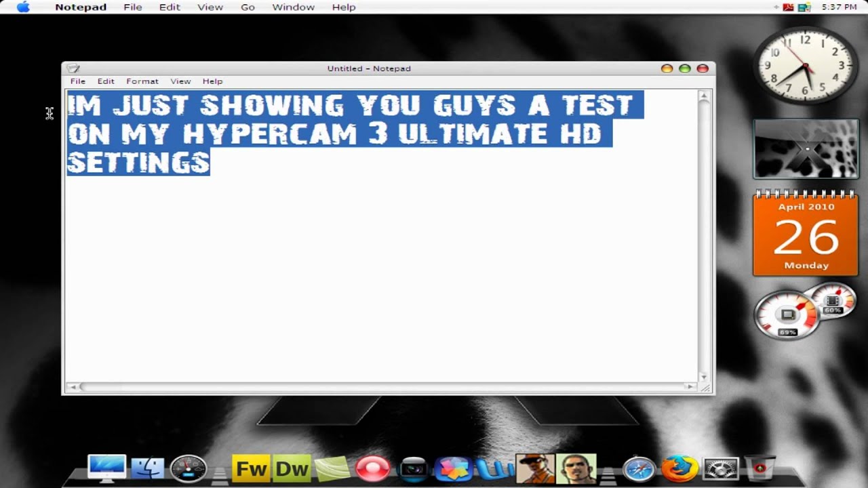Click the April 2010 calendar widget
The width and height of the screenshot is (868, 488).
pos(806,234)
